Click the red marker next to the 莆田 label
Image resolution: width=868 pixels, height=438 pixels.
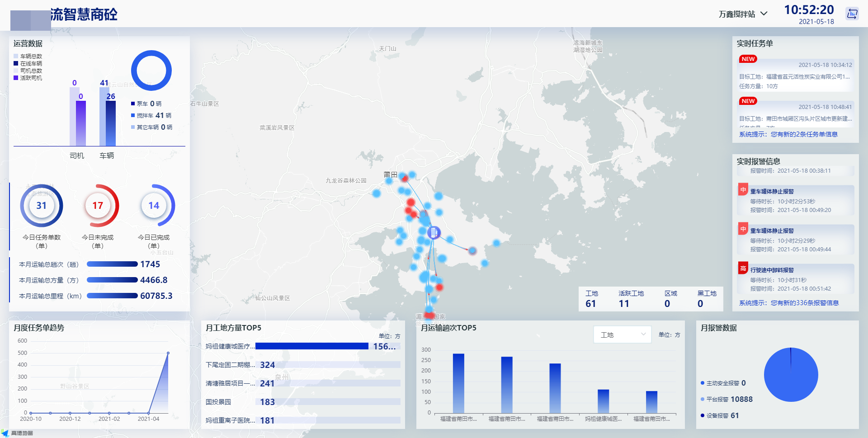pyautogui.click(x=405, y=179)
